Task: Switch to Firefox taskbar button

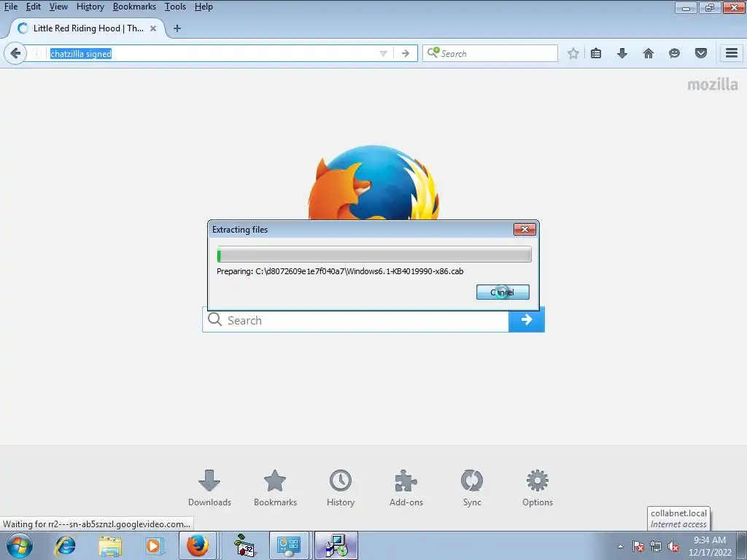Action: pyautogui.click(x=197, y=545)
